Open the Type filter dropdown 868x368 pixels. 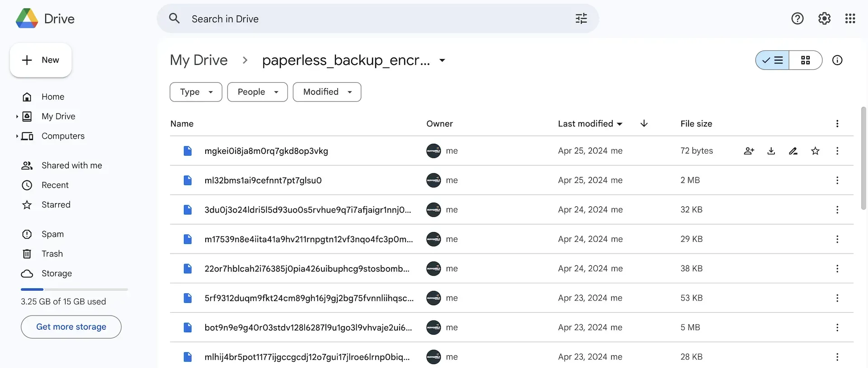pyautogui.click(x=196, y=92)
